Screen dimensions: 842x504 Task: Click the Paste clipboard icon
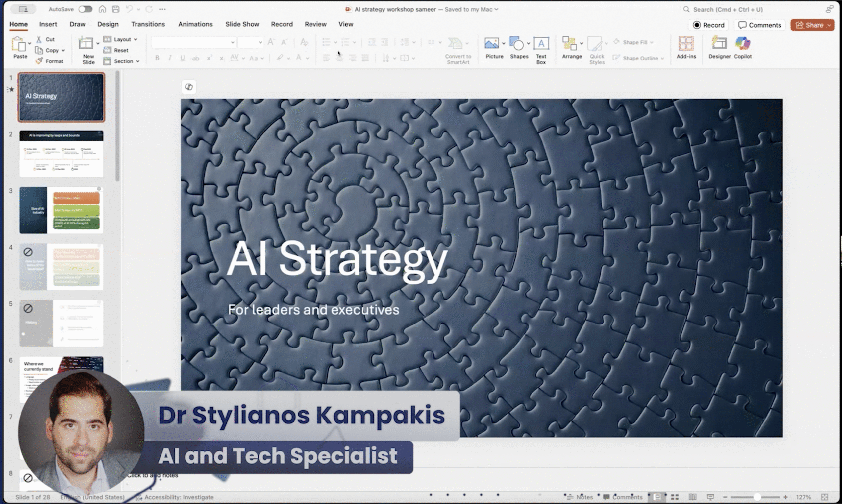tap(19, 44)
